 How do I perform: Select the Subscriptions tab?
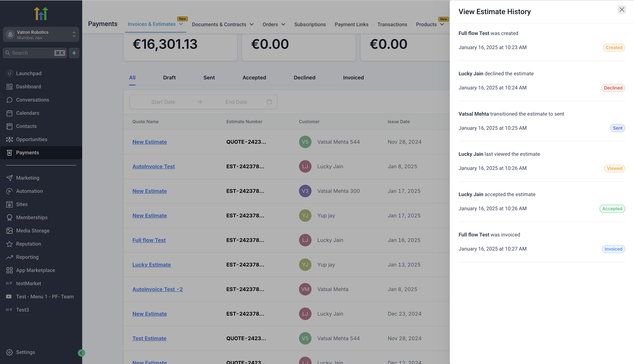310,24
